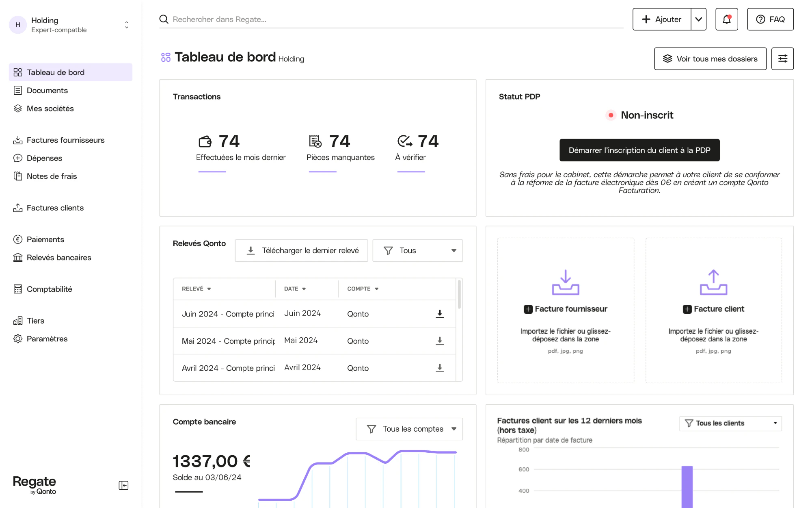The width and height of the screenshot is (812, 508).
Task: Go to Mes sociétés
Action: (x=71, y=109)
